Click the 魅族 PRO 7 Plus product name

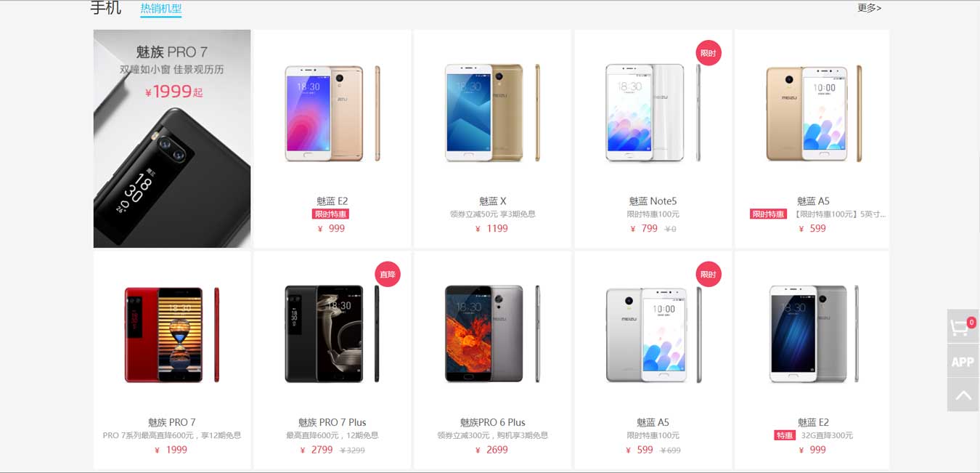click(332, 422)
